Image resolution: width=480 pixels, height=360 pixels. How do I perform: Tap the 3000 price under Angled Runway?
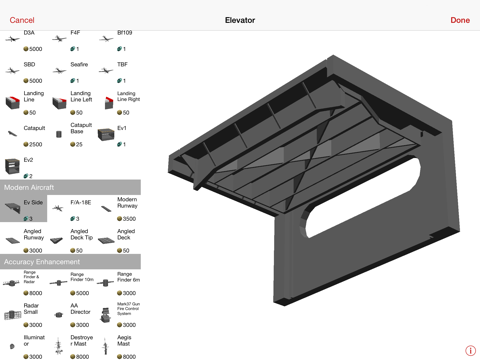click(33, 250)
